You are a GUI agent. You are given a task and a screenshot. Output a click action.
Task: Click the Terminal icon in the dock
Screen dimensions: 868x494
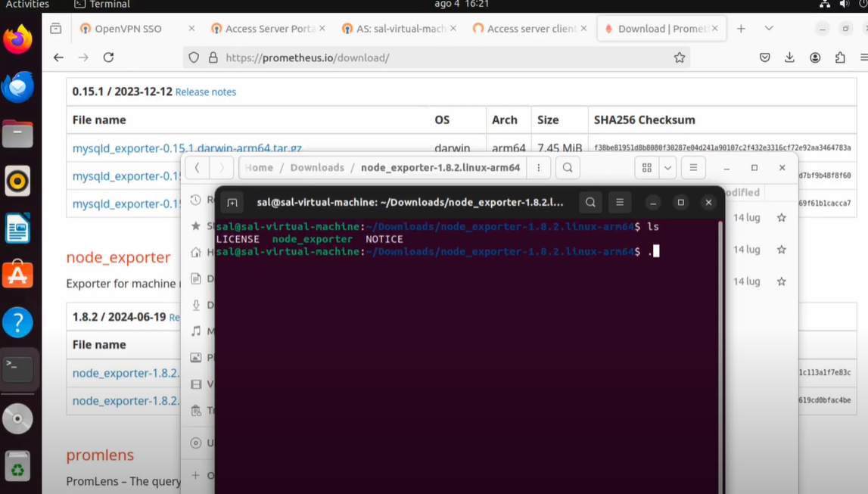(x=17, y=369)
